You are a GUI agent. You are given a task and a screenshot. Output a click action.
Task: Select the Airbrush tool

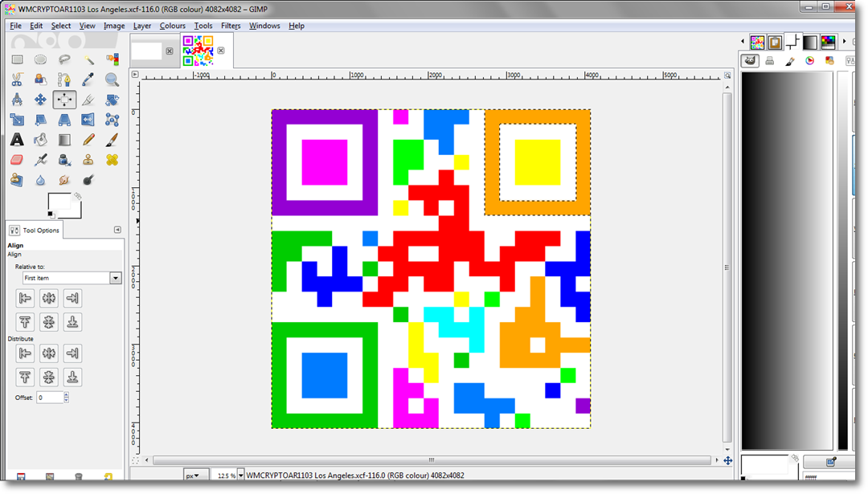click(x=40, y=160)
